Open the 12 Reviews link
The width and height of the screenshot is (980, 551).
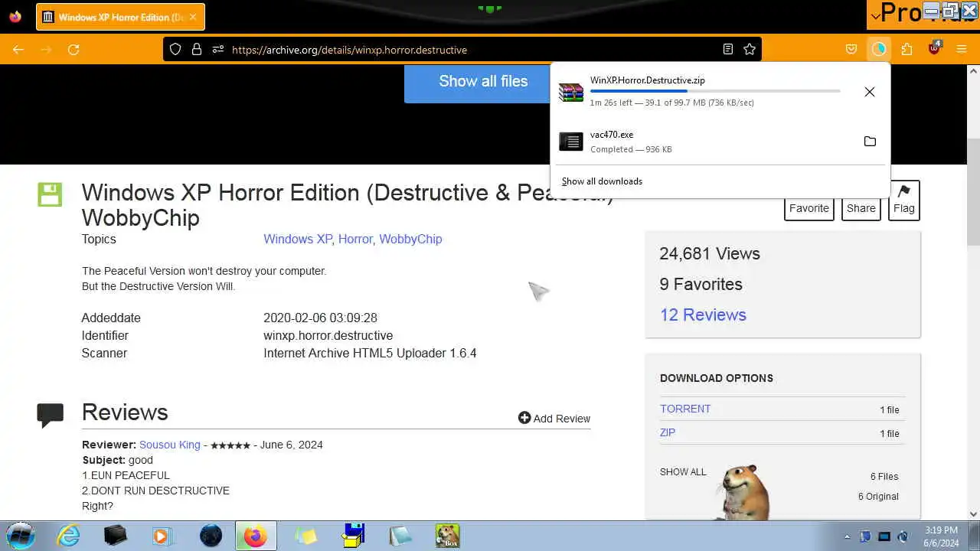[x=703, y=315]
